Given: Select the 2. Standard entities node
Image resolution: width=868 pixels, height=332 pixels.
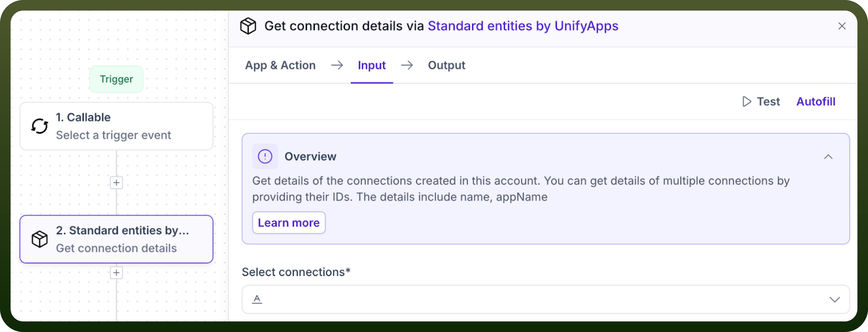Looking at the screenshot, I should pos(117,239).
